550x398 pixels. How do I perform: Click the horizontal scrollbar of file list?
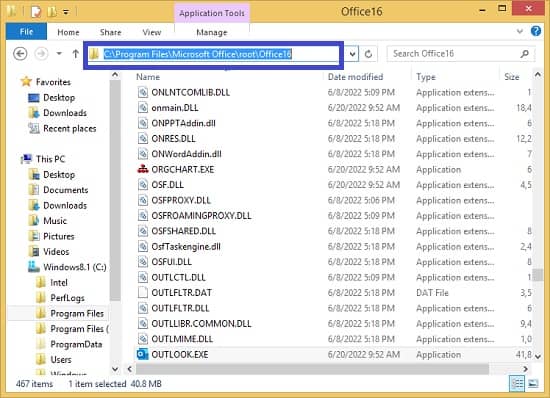pyautogui.click(x=312, y=369)
